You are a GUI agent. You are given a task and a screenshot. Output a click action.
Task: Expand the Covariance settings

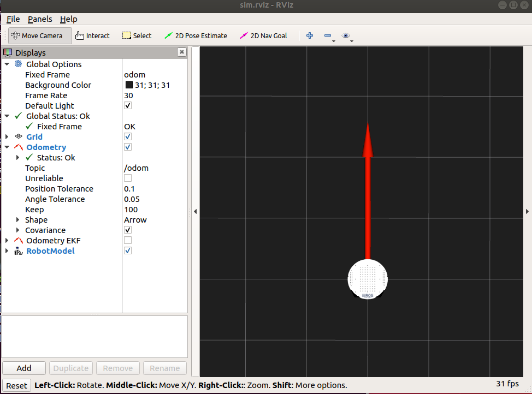tap(17, 230)
